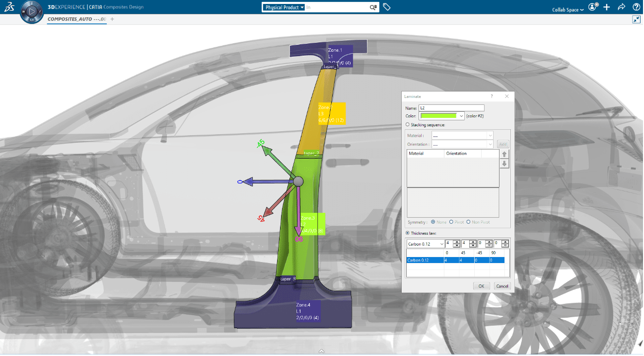Adjust the -45 degree ply count stepper
Image resolution: width=644 pixels, height=356 pixels.
[x=489, y=244]
